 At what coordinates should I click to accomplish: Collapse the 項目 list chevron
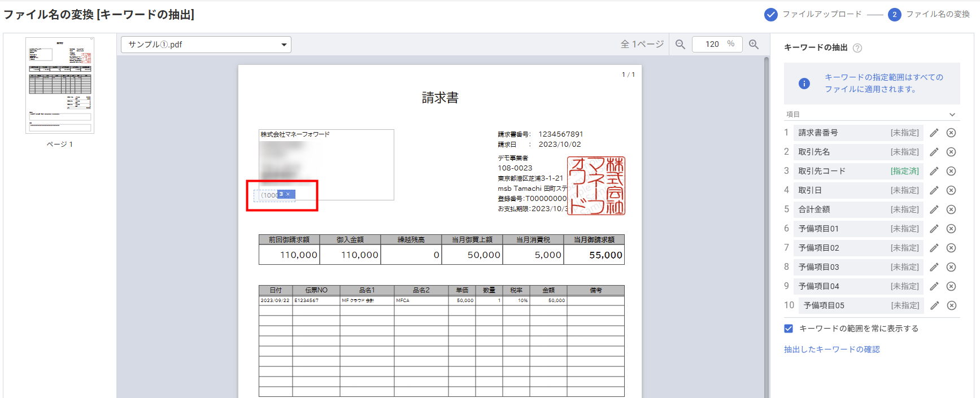pos(952,115)
